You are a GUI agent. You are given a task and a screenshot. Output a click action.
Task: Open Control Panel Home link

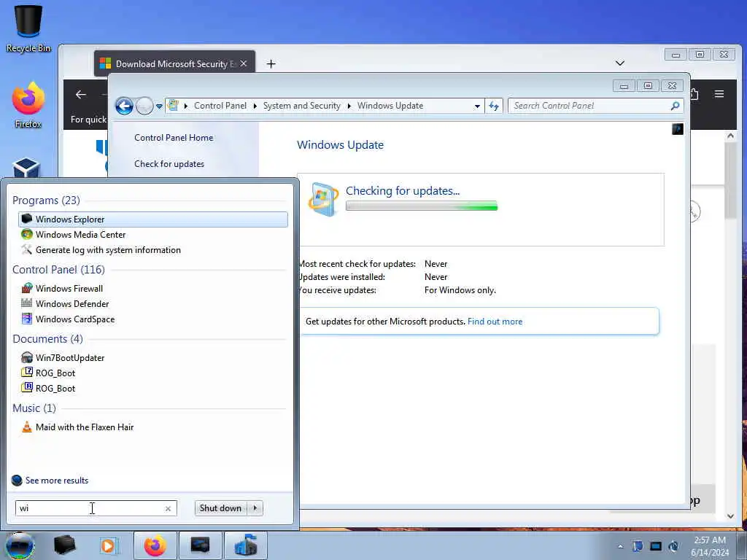[174, 138]
